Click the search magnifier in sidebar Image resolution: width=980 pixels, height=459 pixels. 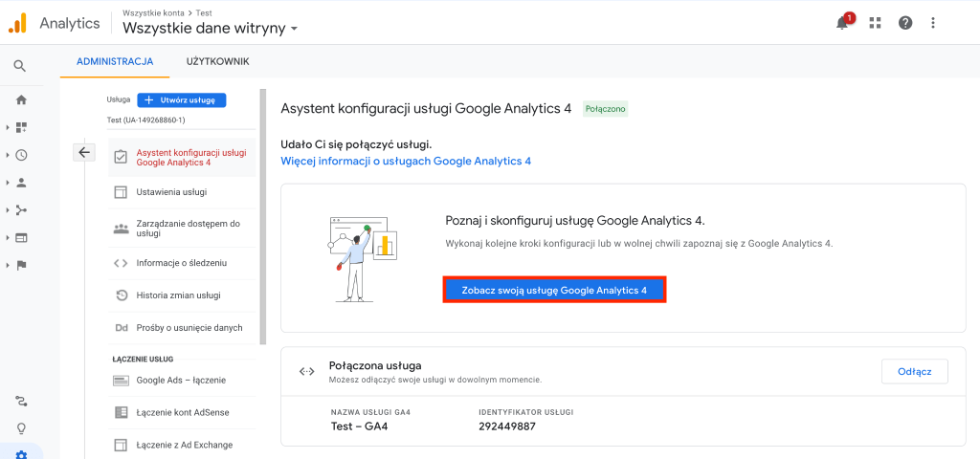pyautogui.click(x=21, y=66)
